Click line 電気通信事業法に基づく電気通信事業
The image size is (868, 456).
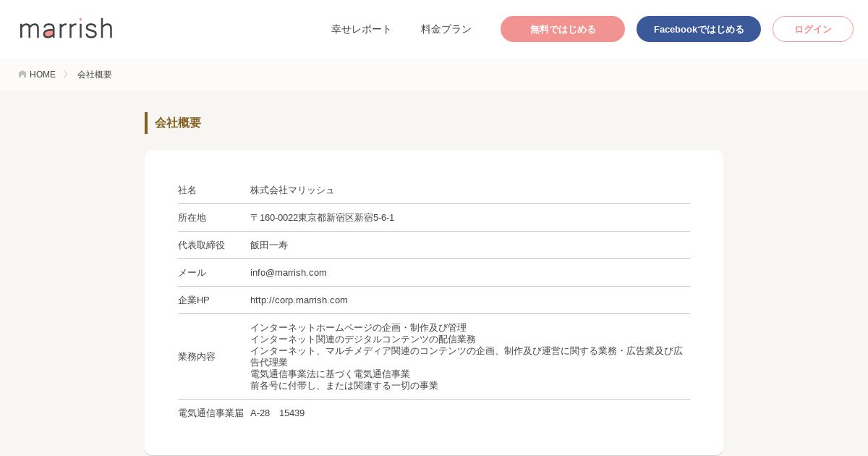330,374
